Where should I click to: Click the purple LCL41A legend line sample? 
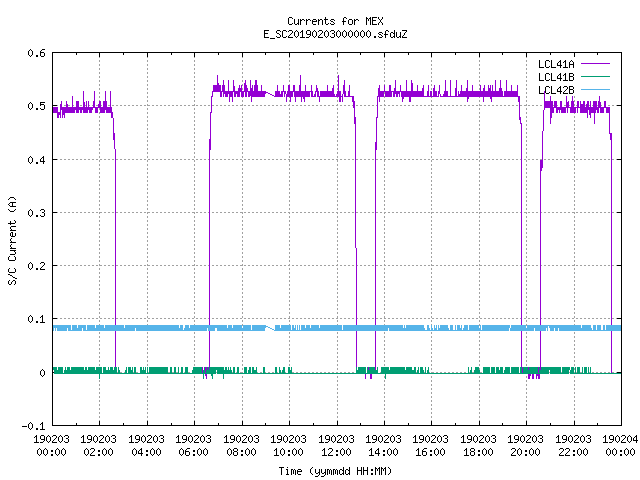(595, 64)
